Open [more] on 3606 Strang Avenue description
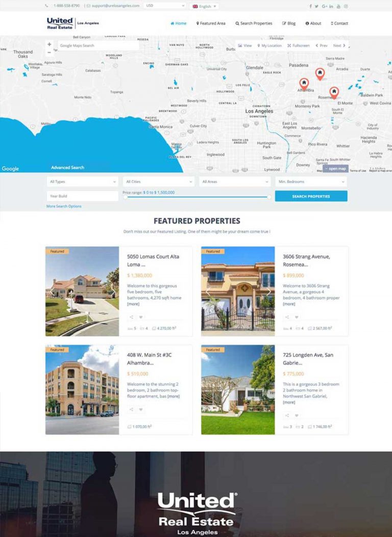The width and height of the screenshot is (392, 537). pos(289,304)
